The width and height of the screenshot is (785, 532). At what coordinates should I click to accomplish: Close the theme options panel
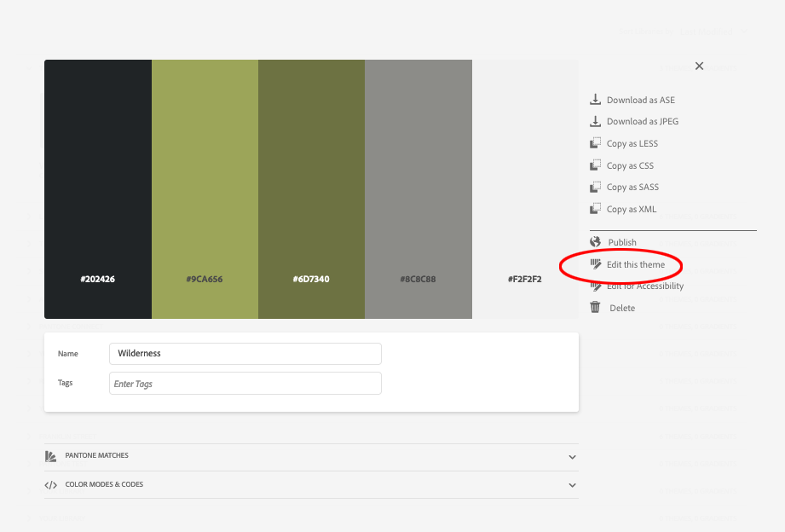[x=699, y=66]
